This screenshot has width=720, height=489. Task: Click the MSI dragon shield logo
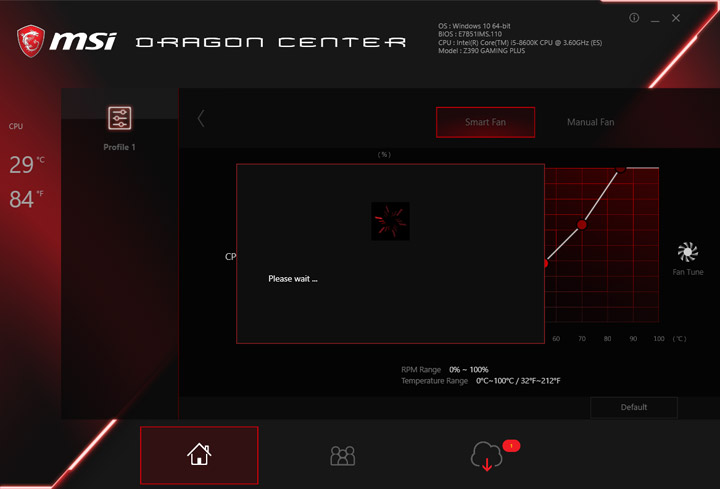(x=31, y=41)
